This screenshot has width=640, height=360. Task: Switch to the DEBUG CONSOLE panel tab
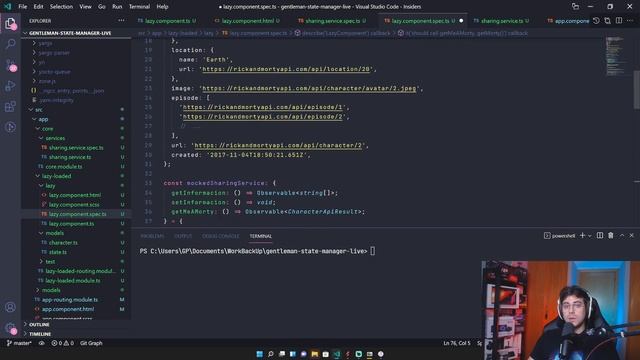point(220,236)
